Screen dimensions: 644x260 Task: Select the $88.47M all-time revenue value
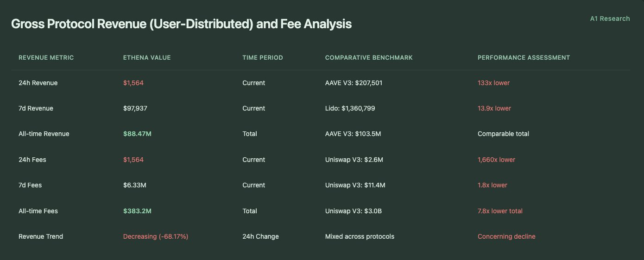[x=137, y=134]
